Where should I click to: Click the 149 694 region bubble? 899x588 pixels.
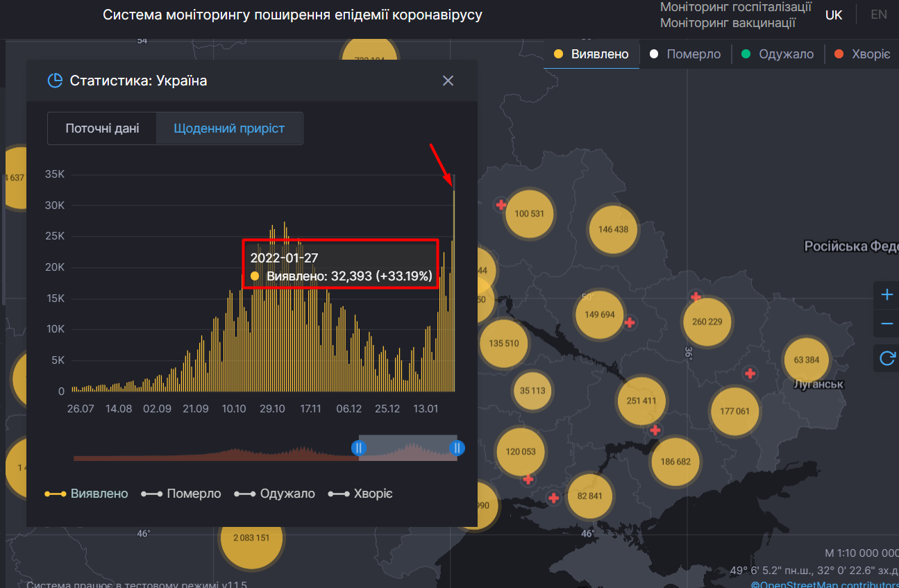600,314
